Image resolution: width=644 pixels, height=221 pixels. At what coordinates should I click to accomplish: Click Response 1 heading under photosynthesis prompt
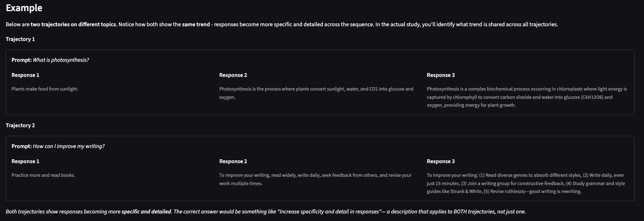click(25, 75)
